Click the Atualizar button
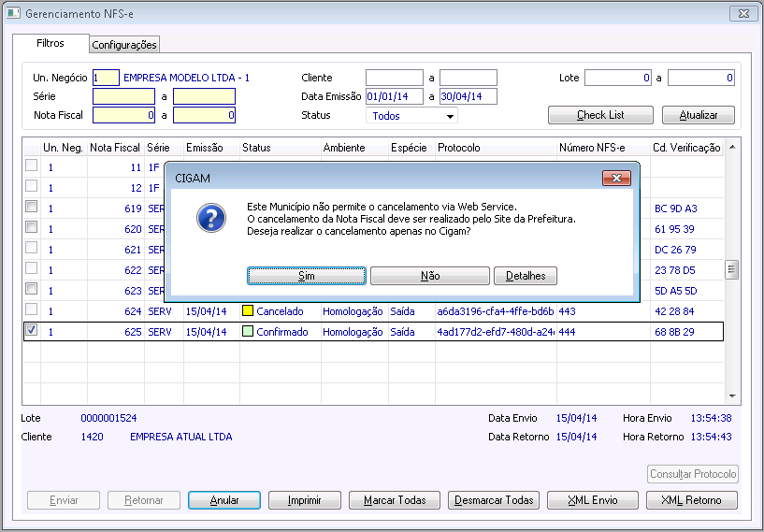This screenshot has width=764, height=532. tap(699, 115)
